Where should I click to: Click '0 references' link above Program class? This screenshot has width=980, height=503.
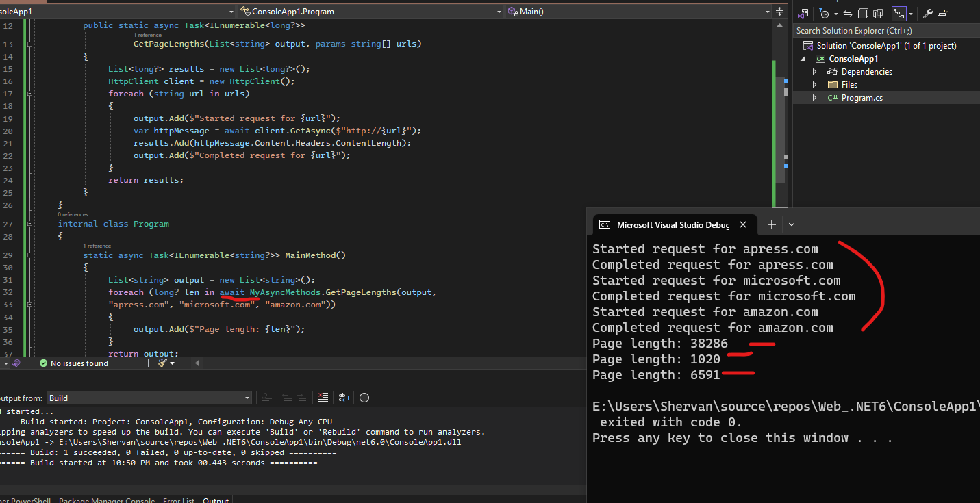(x=73, y=215)
